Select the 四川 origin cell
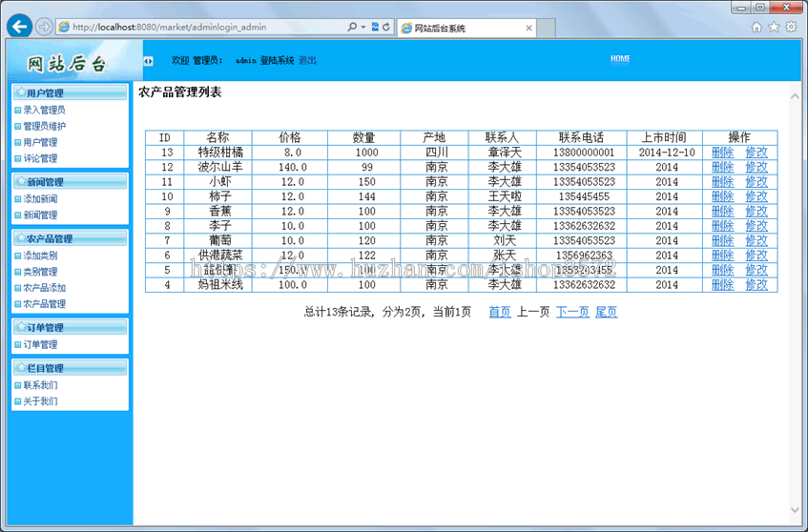This screenshot has height=532, width=808. [434, 153]
